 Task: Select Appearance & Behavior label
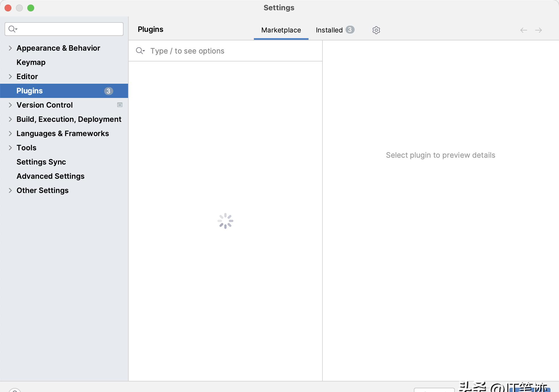[x=58, y=48]
